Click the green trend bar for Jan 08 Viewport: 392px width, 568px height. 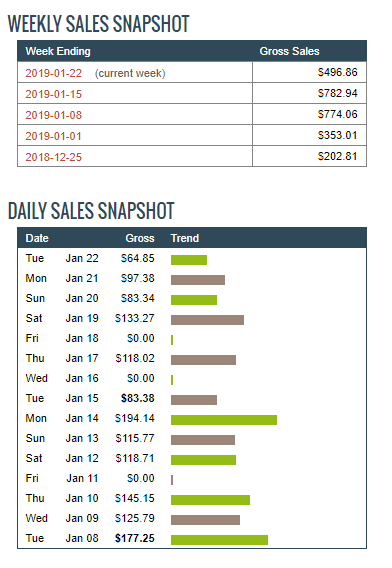point(219,540)
